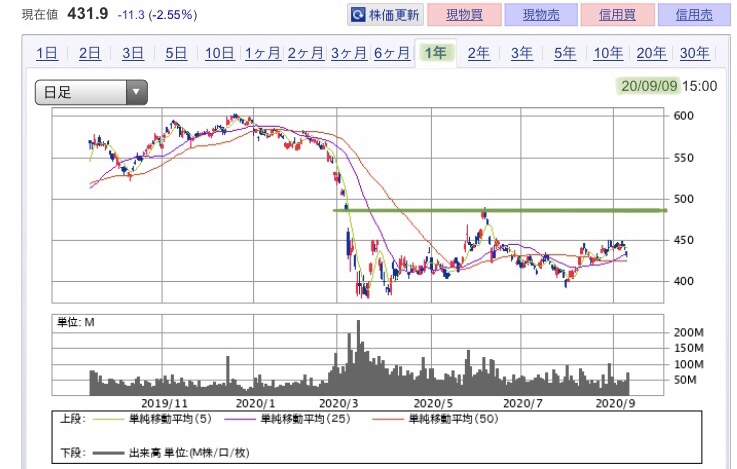Viewport: 737px width, 469px height.
Task: Switch chart range to 10年
Action: [608, 53]
